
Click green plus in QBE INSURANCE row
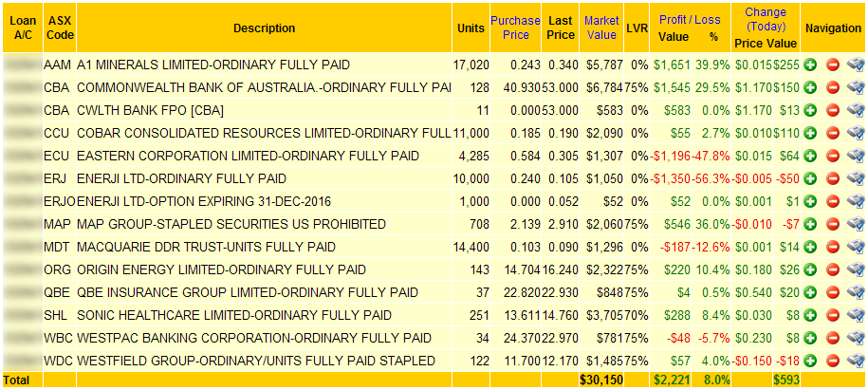[810, 292]
